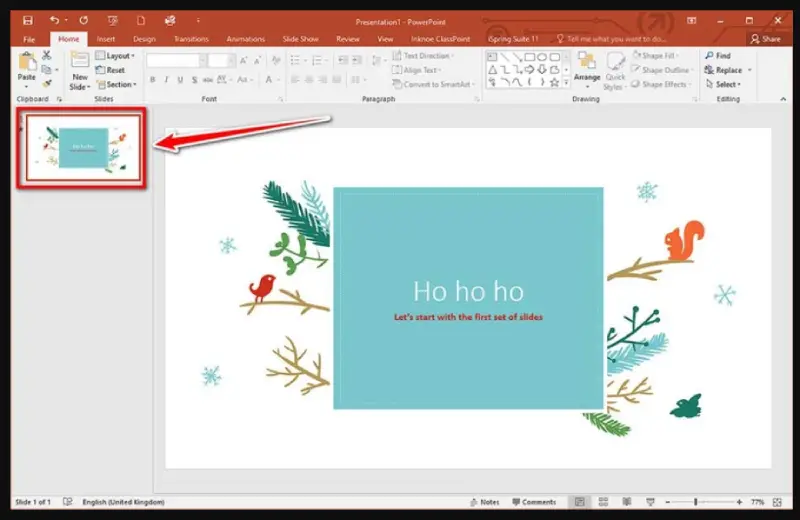Justify the paragraph text
This screenshot has width=800, height=520.
(x=336, y=80)
